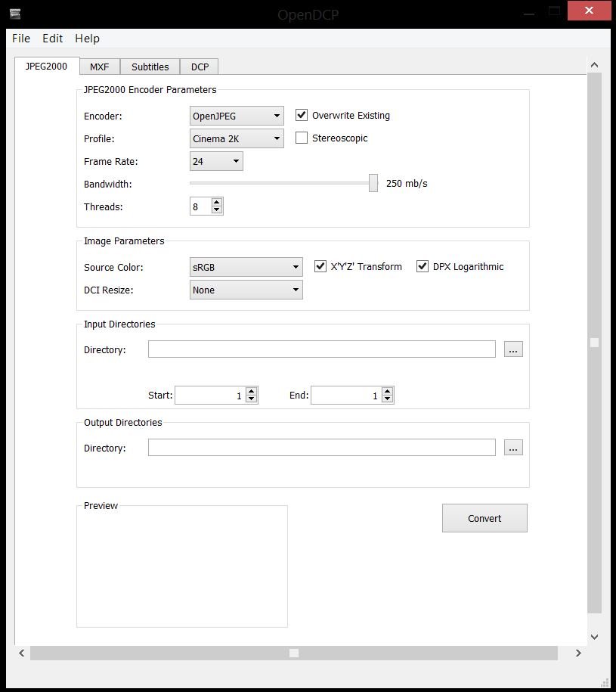Click the vertical scrollbar down arrow
This screenshot has width=616, height=692.
click(x=594, y=637)
